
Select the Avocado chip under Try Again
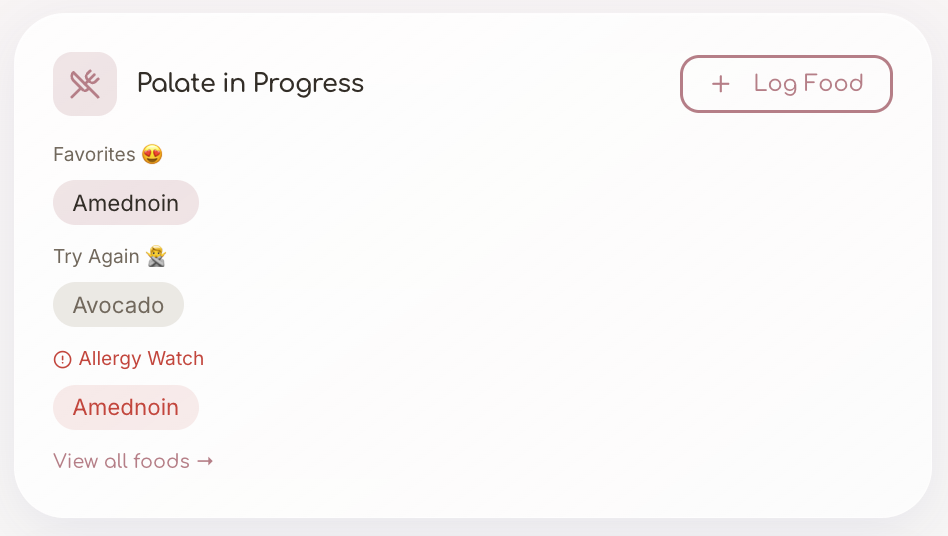(118, 305)
